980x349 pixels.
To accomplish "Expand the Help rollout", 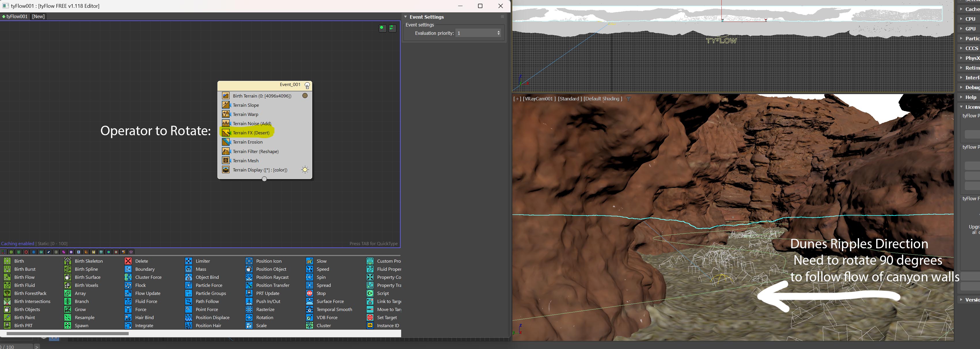I will point(961,97).
